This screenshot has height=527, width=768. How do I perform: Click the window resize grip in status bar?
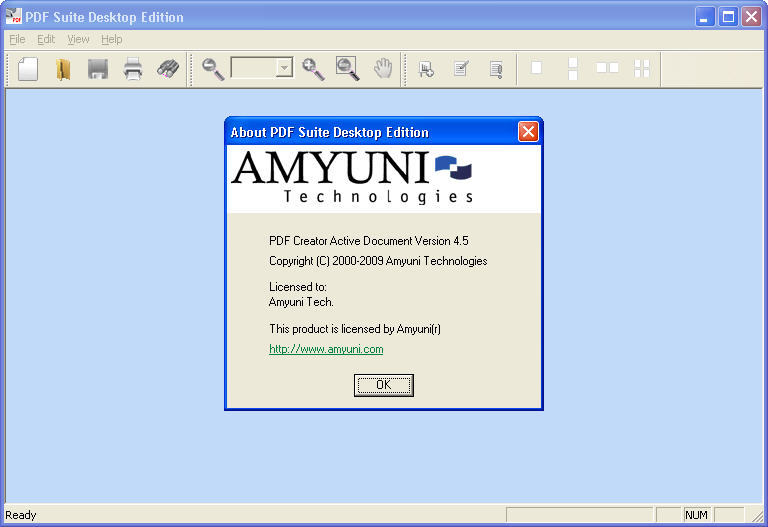(757, 516)
